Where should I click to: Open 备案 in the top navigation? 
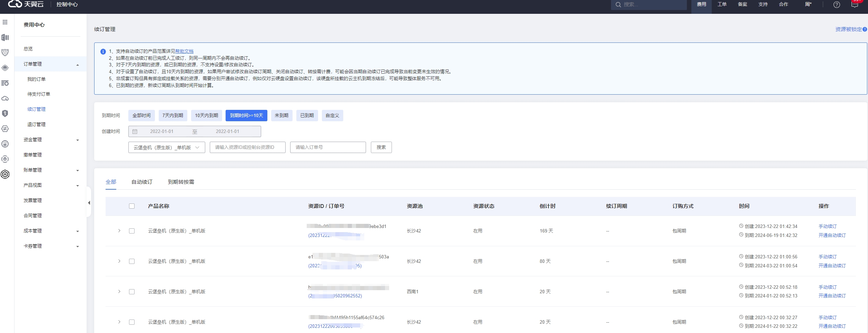tap(742, 4)
